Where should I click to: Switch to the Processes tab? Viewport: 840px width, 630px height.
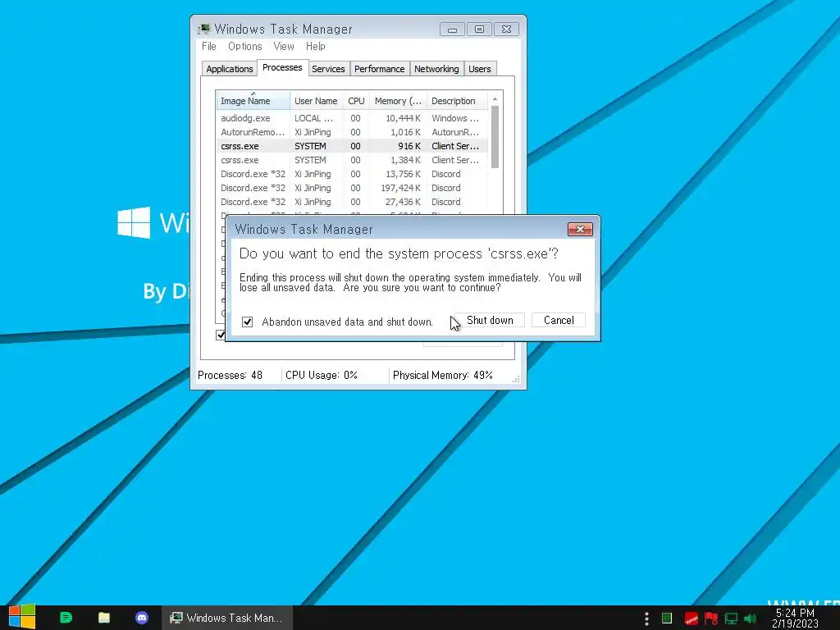[x=282, y=67]
